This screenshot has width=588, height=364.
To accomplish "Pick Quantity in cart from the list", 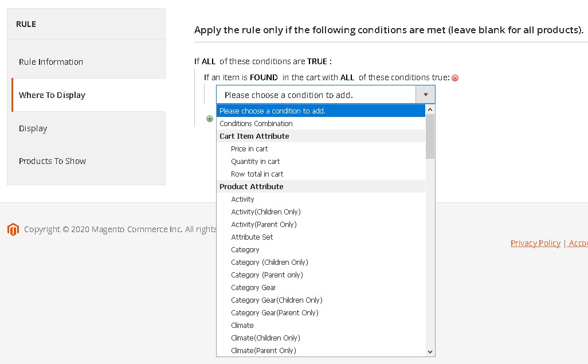I will (x=256, y=162).
